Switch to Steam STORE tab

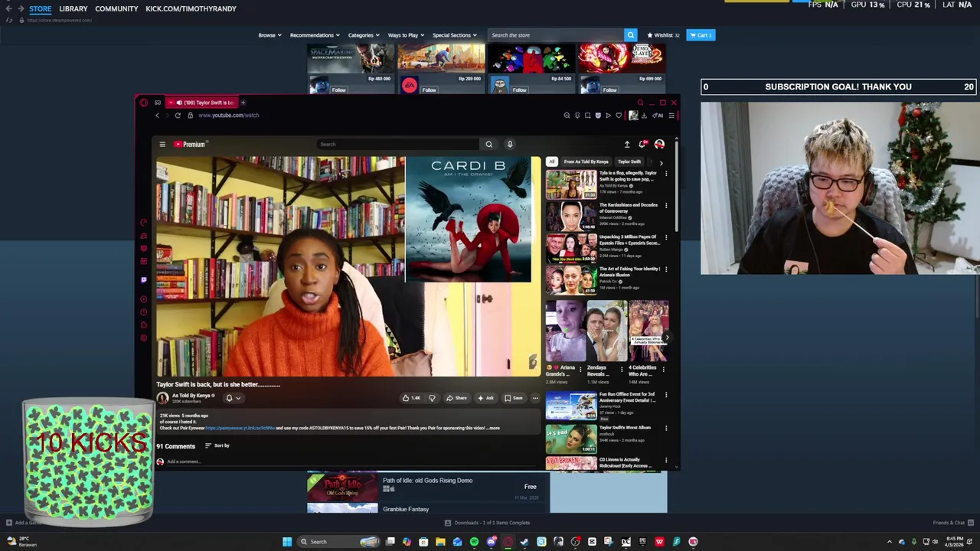click(x=40, y=8)
